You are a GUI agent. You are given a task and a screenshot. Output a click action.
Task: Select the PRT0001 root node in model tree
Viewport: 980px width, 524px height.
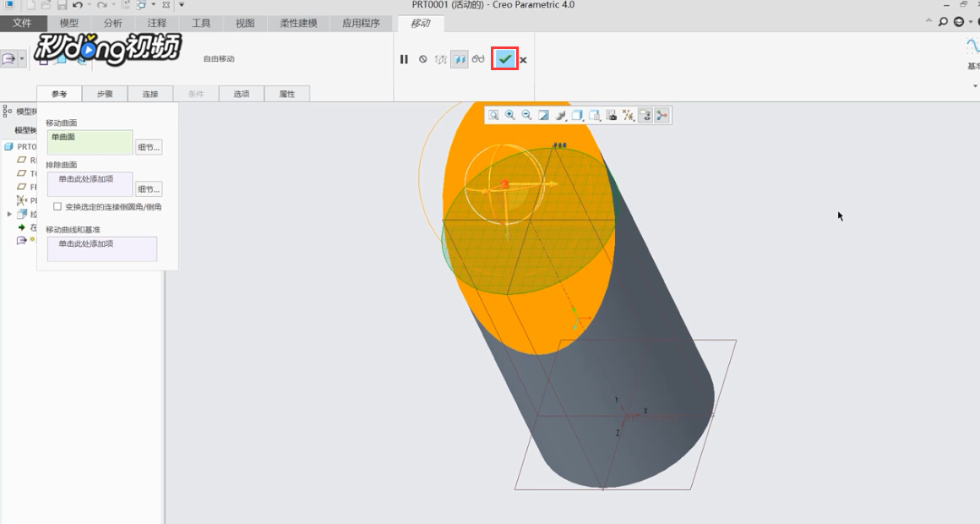[x=22, y=146]
